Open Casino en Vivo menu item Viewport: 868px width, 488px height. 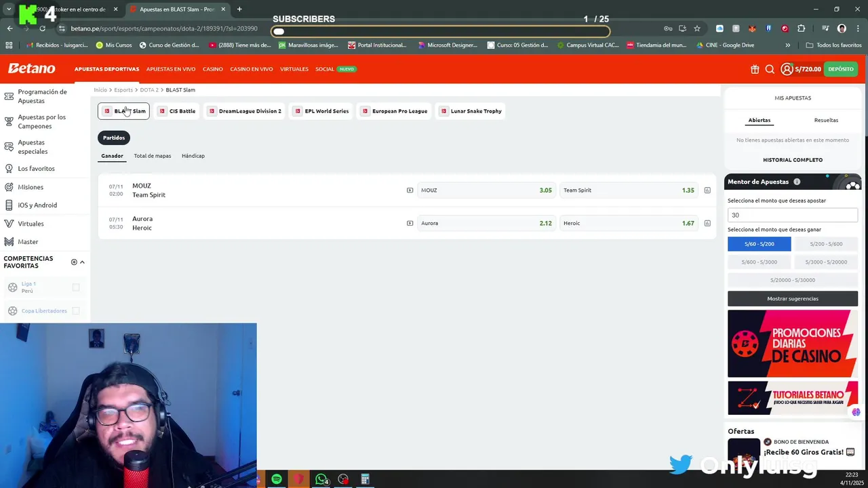(251, 69)
